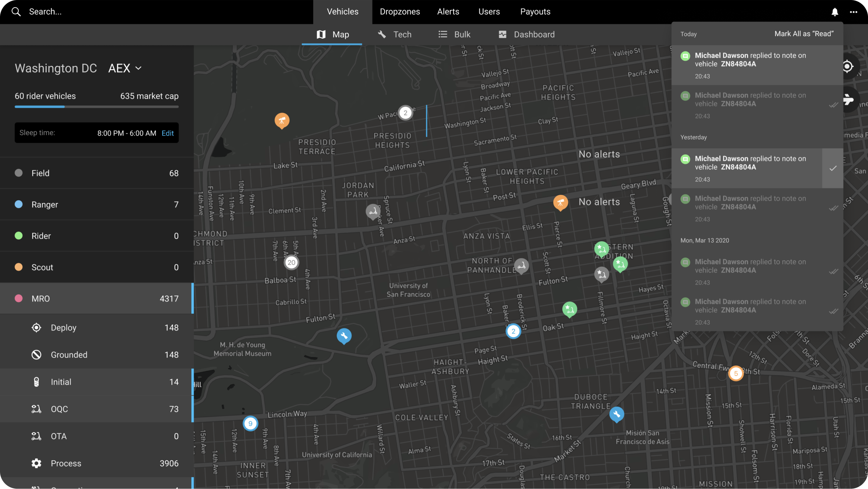This screenshot has width=868, height=489.
Task: Click the search magnifier icon
Action: pos(16,12)
